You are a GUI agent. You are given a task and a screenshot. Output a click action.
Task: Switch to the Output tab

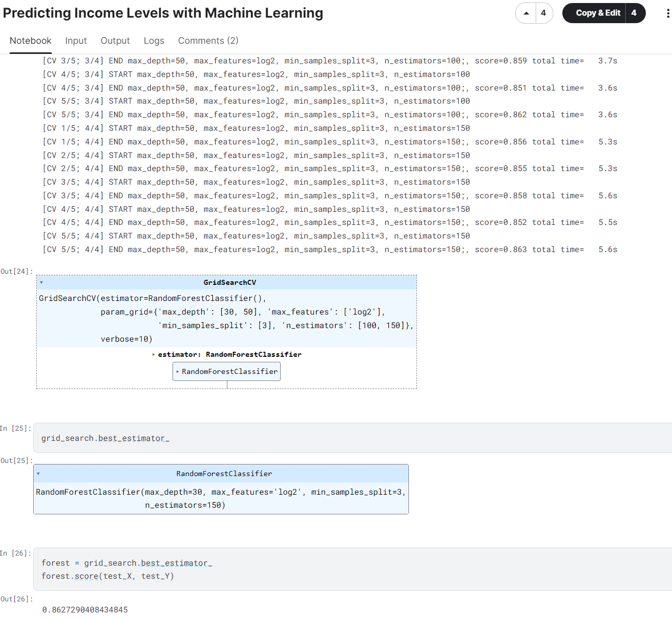pos(115,41)
